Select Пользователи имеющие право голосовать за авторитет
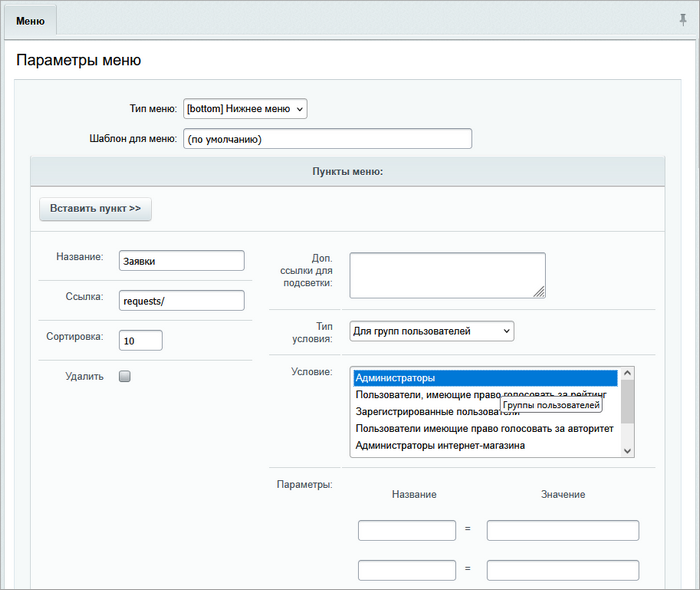The width and height of the screenshot is (700, 590). point(485,428)
